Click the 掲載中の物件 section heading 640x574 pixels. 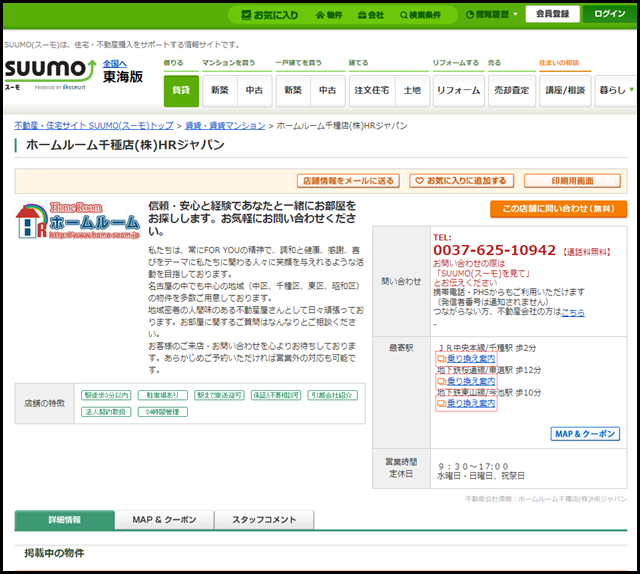[x=54, y=553]
